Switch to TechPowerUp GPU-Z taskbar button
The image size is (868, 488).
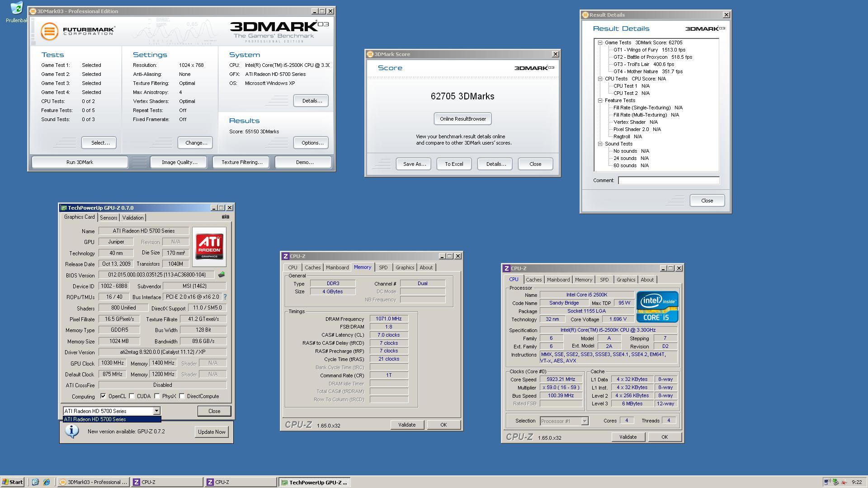[x=315, y=482]
